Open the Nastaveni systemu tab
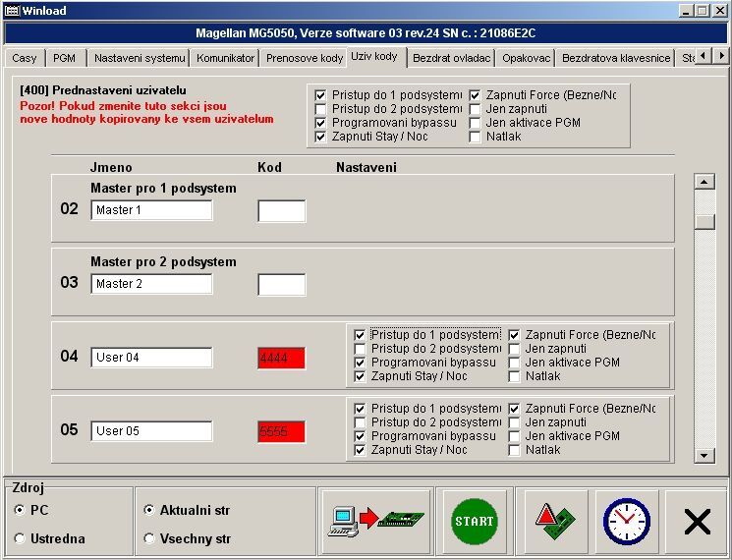The image size is (732, 560). click(138, 58)
